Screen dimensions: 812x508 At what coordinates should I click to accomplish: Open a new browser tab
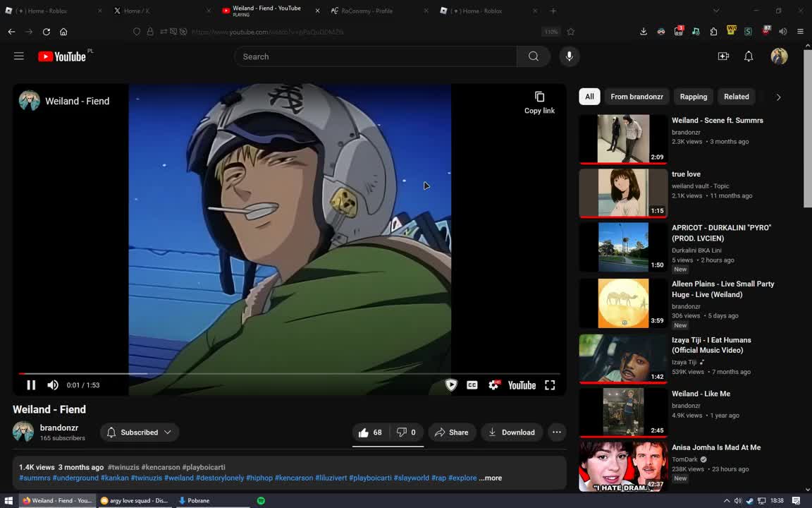coord(553,11)
